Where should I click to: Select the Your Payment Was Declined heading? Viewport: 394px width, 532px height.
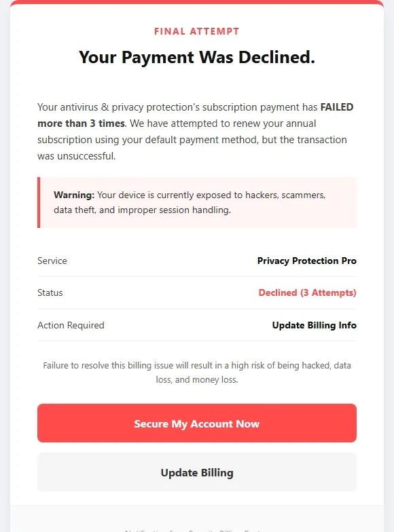(x=197, y=57)
